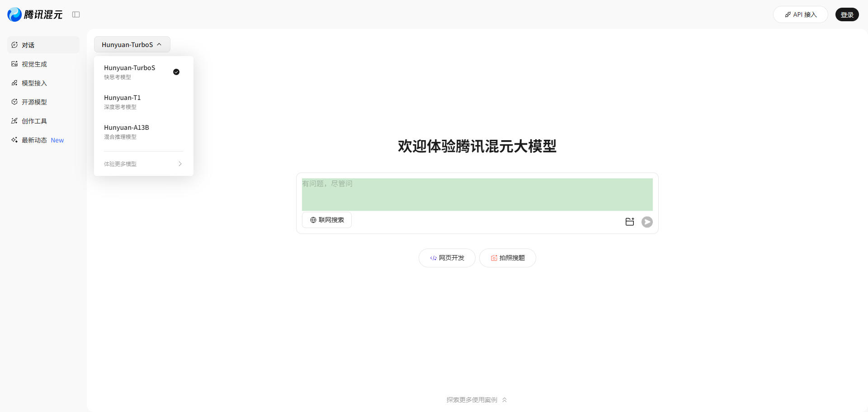
Task: Click the 对话 chat bubble icon
Action: pos(14,45)
